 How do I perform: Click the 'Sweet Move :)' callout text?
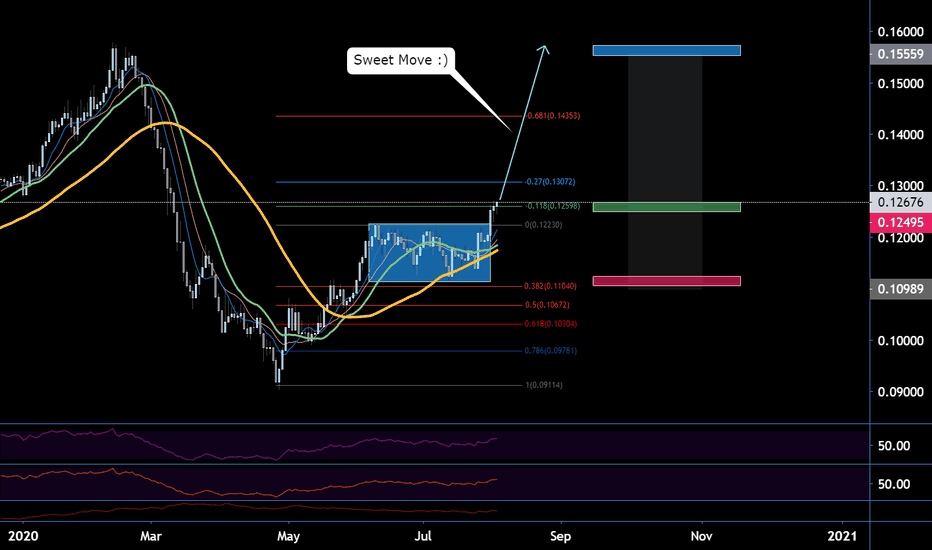click(x=401, y=60)
